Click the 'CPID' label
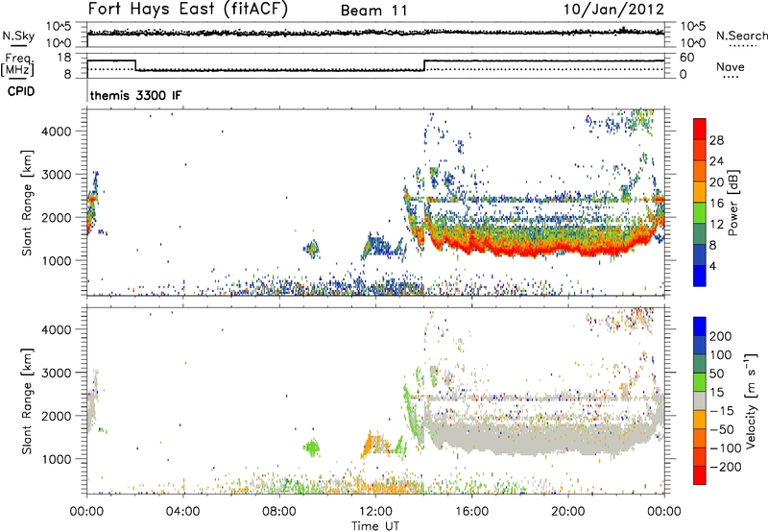Viewport: 768px width, 532px height. pyautogui.click(x=21, y=91)
